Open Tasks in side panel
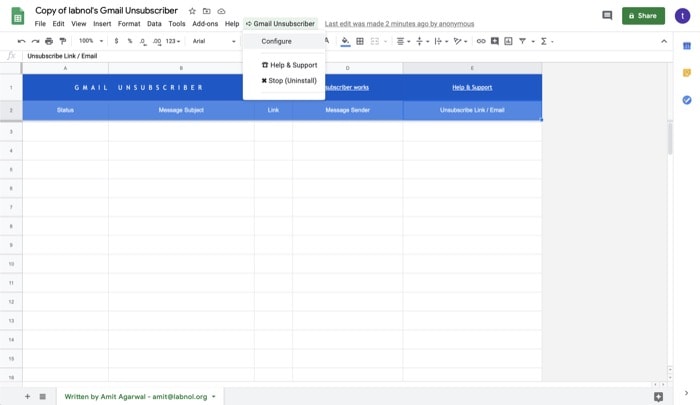This screenshot has width=700, height=405. click(687, 100)
